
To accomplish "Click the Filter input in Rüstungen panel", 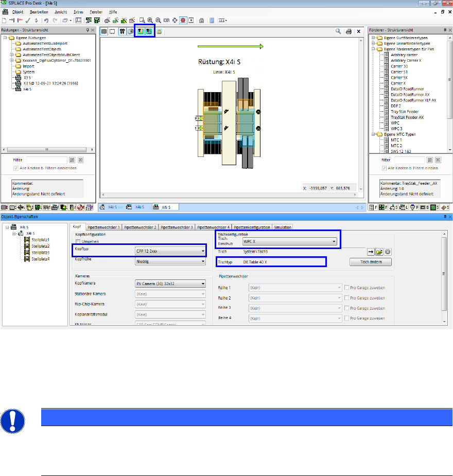I will (x=46, y=160).
